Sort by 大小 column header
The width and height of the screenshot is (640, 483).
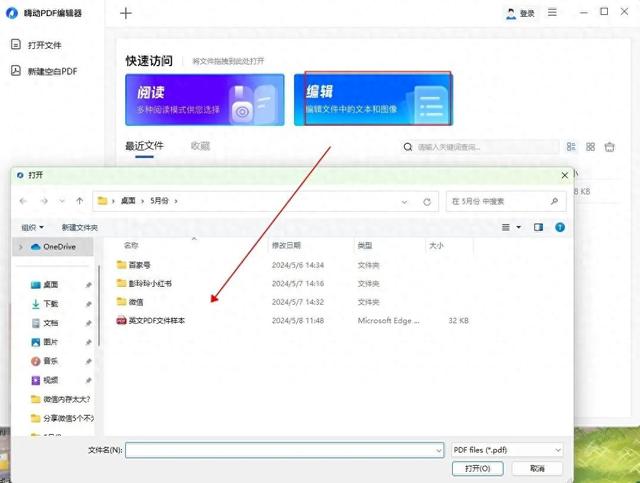click(436, 245)
